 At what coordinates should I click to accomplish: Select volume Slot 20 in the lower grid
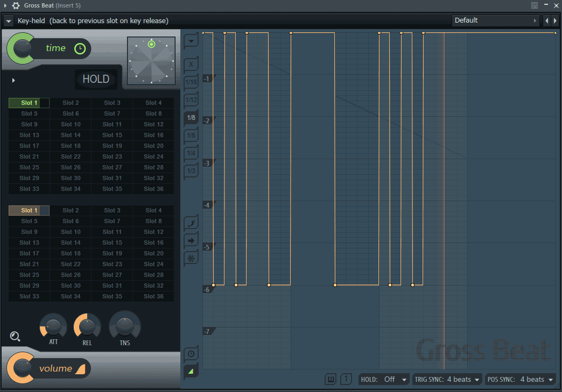153,253
